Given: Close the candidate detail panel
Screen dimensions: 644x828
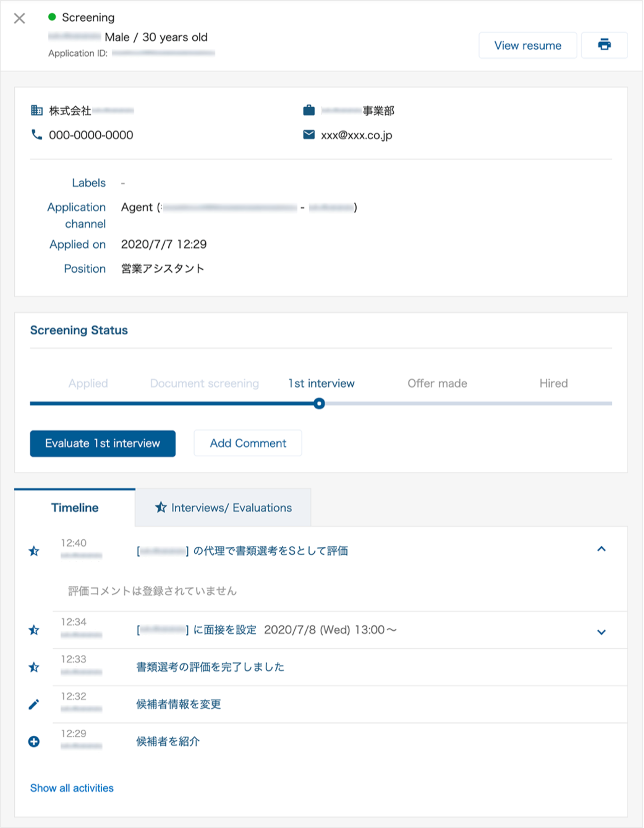Looking at the screenshot, I should (x=19, y=18).
